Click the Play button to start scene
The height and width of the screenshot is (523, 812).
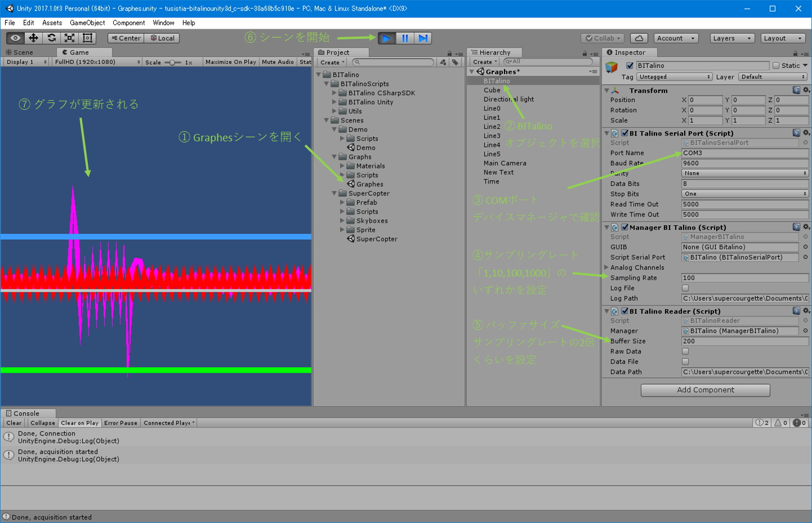click(387, 38)
